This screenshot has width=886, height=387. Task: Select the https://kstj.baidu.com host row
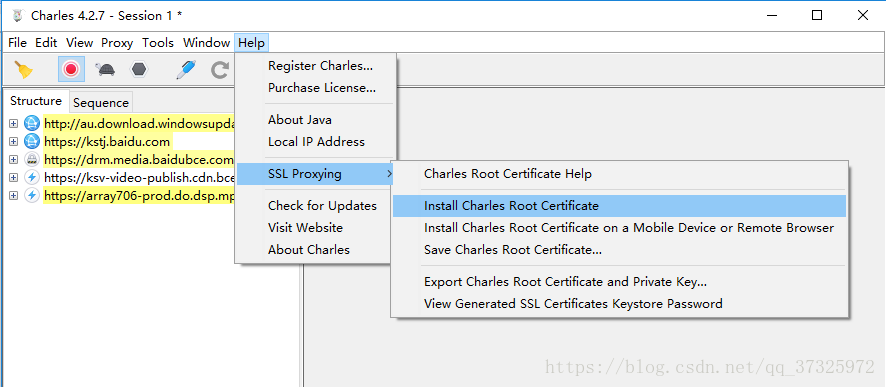pos(107,141)
